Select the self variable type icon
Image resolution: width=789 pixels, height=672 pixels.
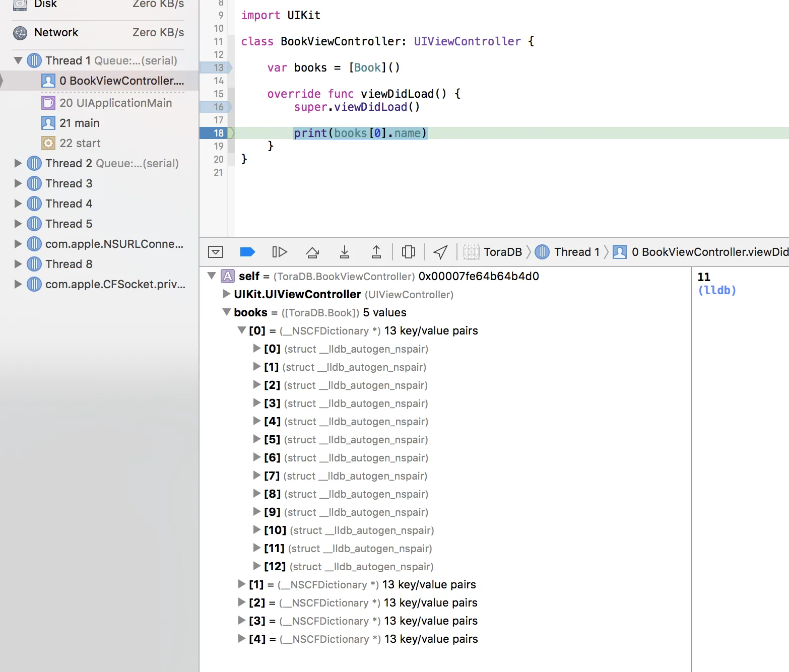[x=228, y=276]
